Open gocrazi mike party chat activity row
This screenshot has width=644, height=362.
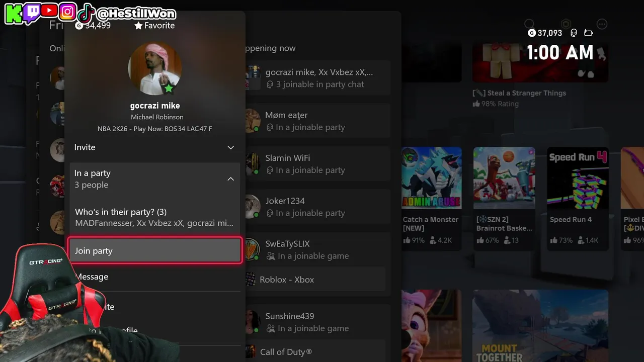(317, 78)
